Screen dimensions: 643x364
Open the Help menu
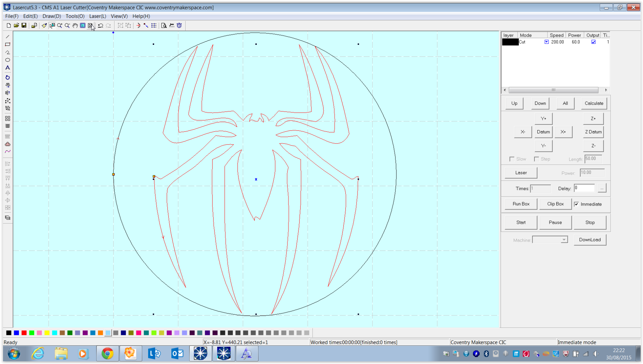(141, 16)
